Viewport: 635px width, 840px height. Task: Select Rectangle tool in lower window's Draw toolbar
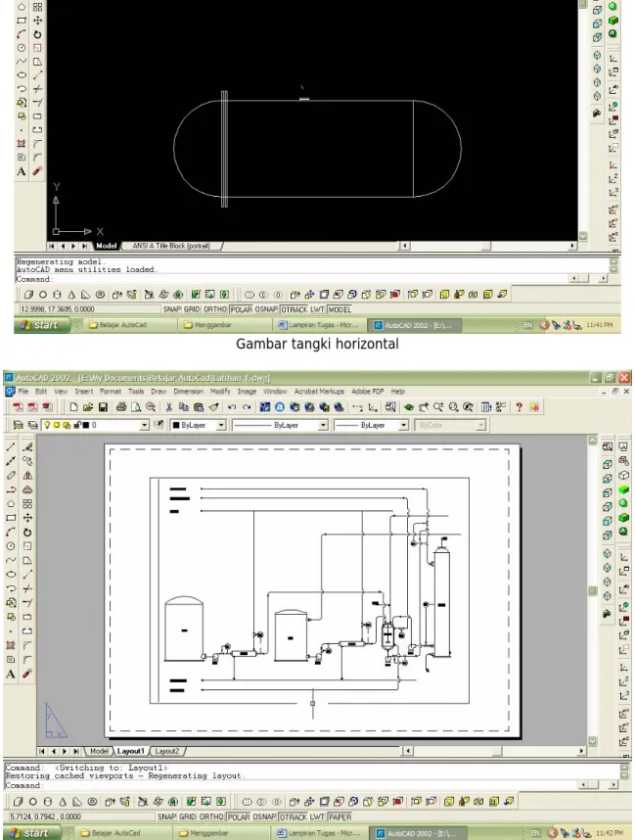[x=11, y=518]
